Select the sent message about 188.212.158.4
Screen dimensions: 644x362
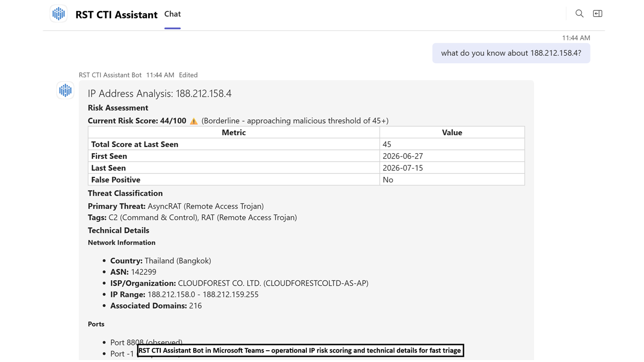[511, 53]
